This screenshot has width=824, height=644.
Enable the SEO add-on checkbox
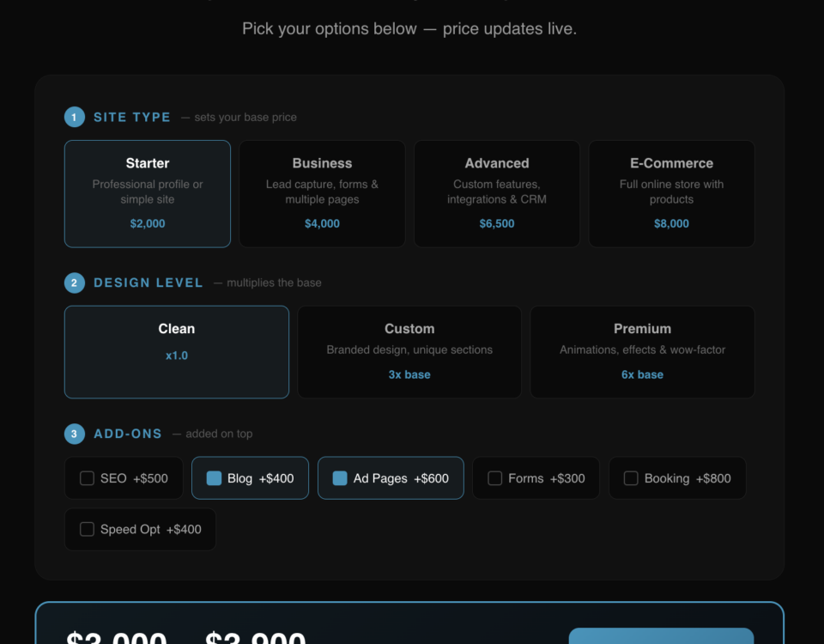pos(88,478)
